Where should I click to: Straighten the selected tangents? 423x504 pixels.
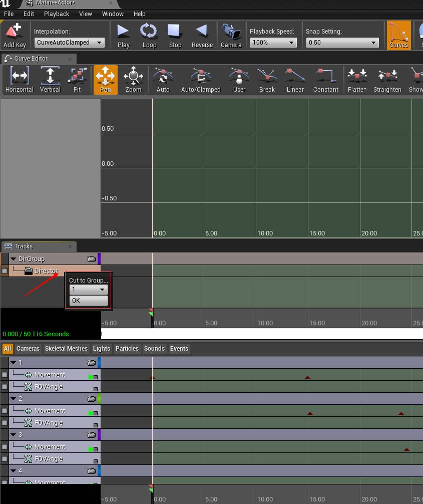point(387,80)
